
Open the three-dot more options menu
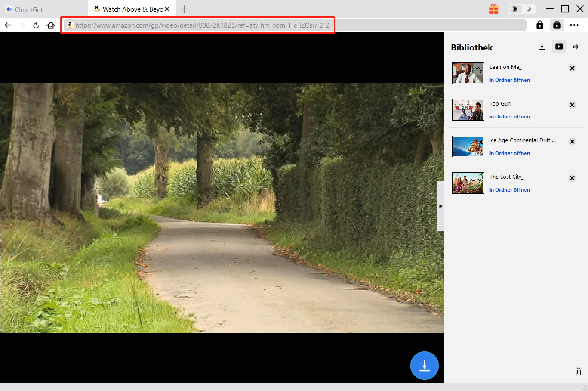574,25
